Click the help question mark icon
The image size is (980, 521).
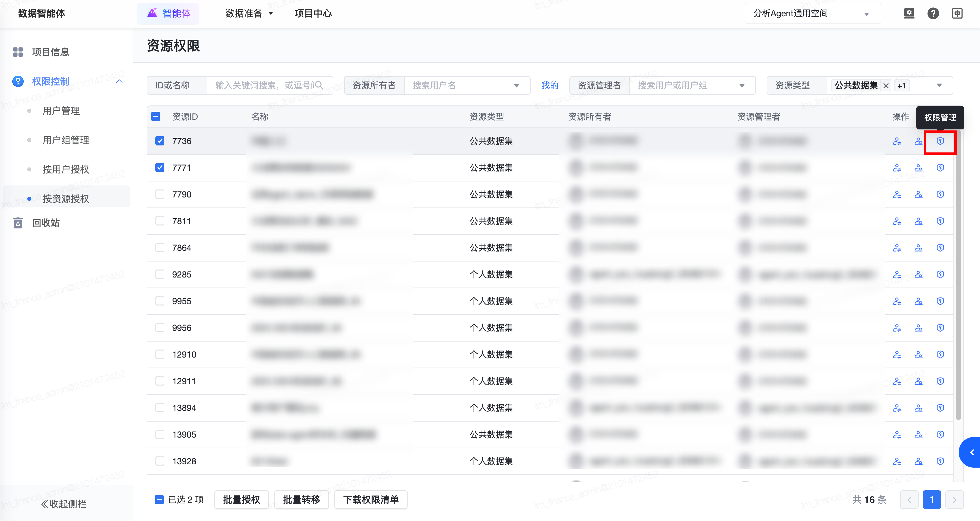click(933, 13)
